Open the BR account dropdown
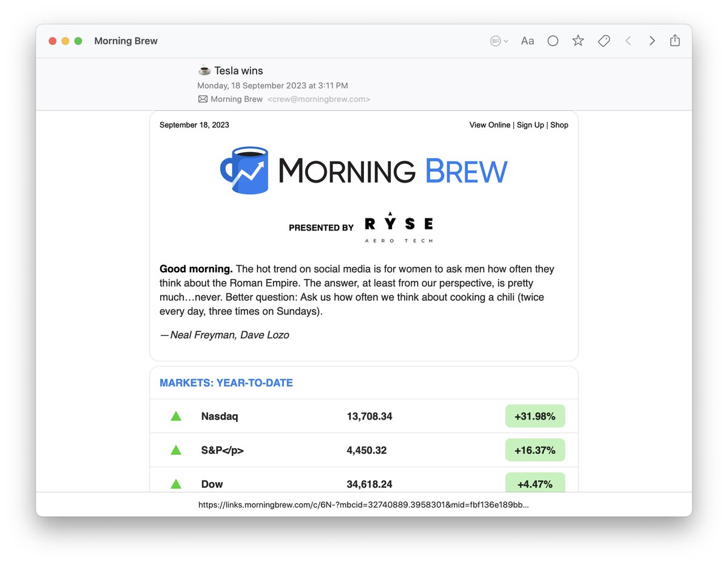 [499, 41]
